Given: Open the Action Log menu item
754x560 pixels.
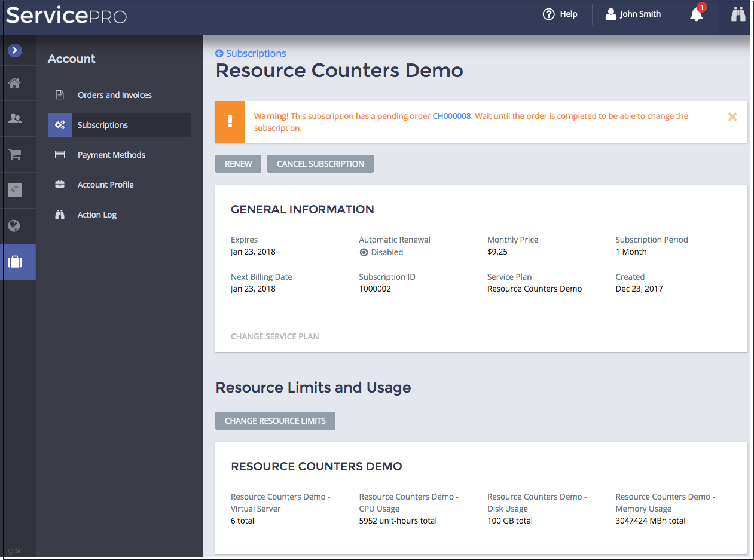Looking at the screenshot, I should 97,215.
